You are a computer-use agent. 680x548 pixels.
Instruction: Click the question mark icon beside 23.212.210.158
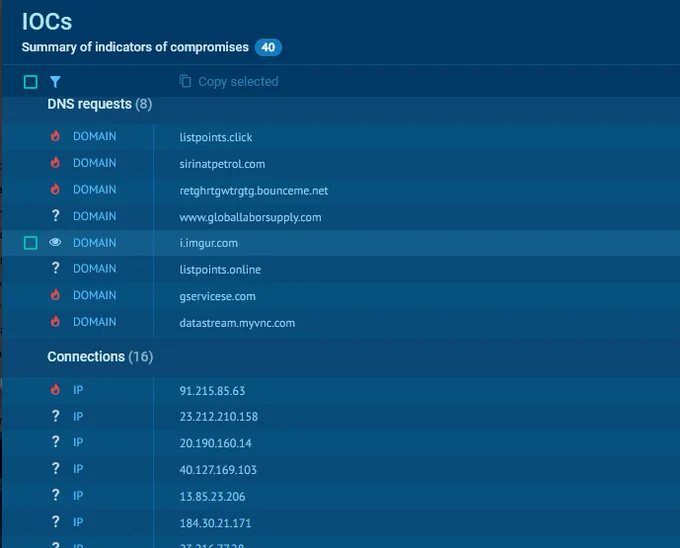coord(55,416)
